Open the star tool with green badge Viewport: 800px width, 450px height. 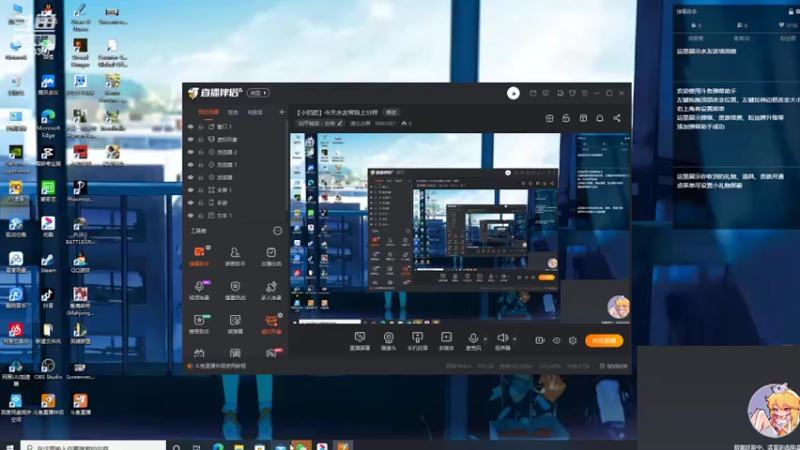coord(199,323)
